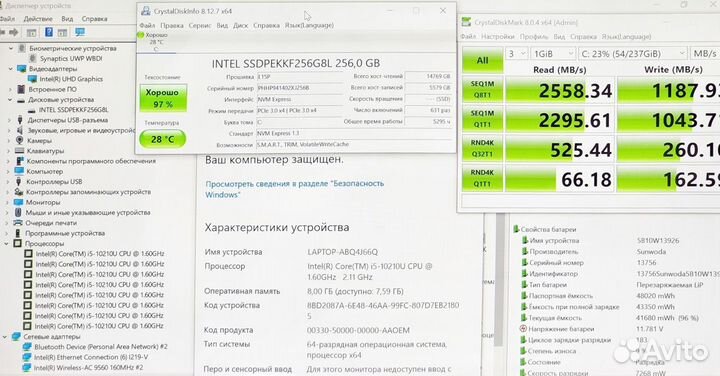Screen dimensions: 720x376
Task: Click the Intel(R) UHD Graphics display icon
Action: [32, 79]
